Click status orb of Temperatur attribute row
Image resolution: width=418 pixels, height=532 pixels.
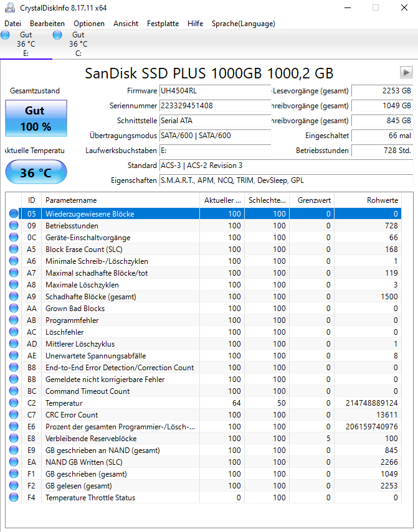(x=14, y=403)
